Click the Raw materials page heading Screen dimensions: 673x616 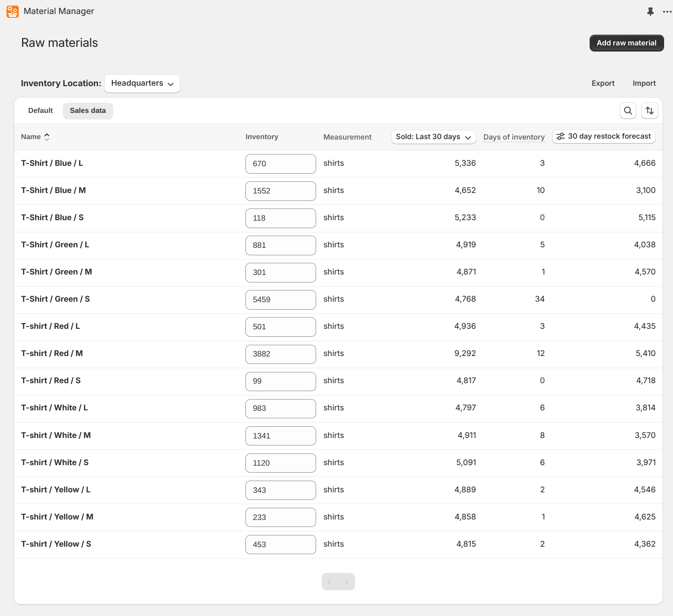[59, 43]
